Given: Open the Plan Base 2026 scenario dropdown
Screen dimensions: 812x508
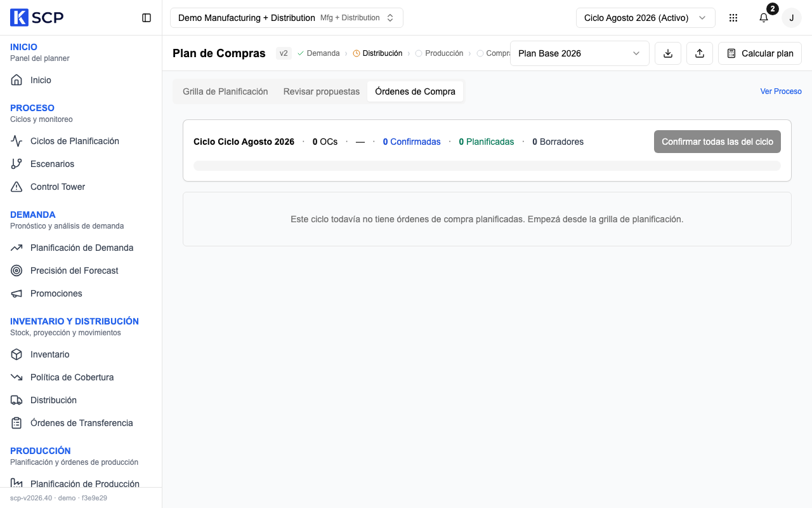Looking at the screenshot, I should pos(579,53).
